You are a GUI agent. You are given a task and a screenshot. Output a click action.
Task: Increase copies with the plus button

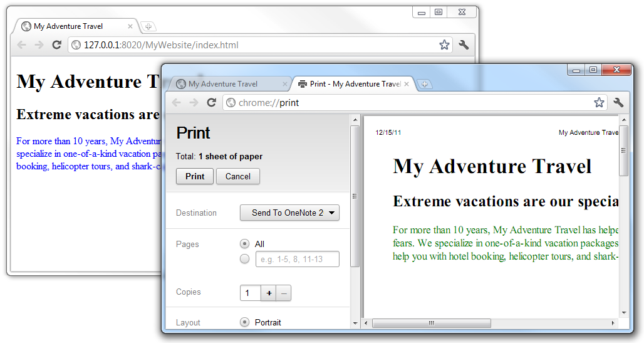pos(269,293)
